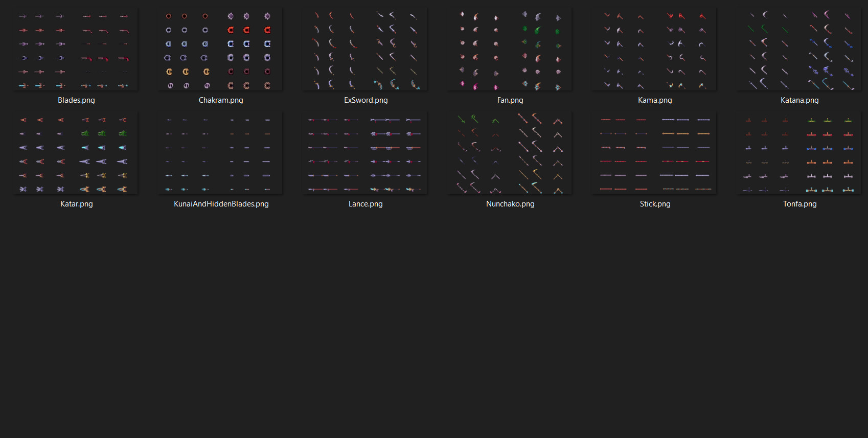The image size is (868, 438).
Task: Click the 'Nunchako.png' file name
Action: [x=510, y=204]
